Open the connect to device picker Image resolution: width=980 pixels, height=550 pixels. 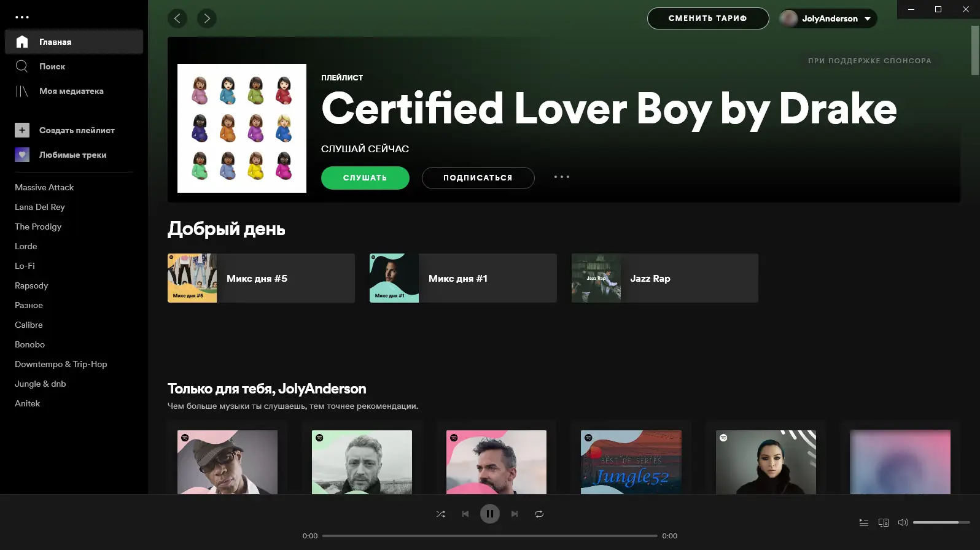[x=884, y=522]
